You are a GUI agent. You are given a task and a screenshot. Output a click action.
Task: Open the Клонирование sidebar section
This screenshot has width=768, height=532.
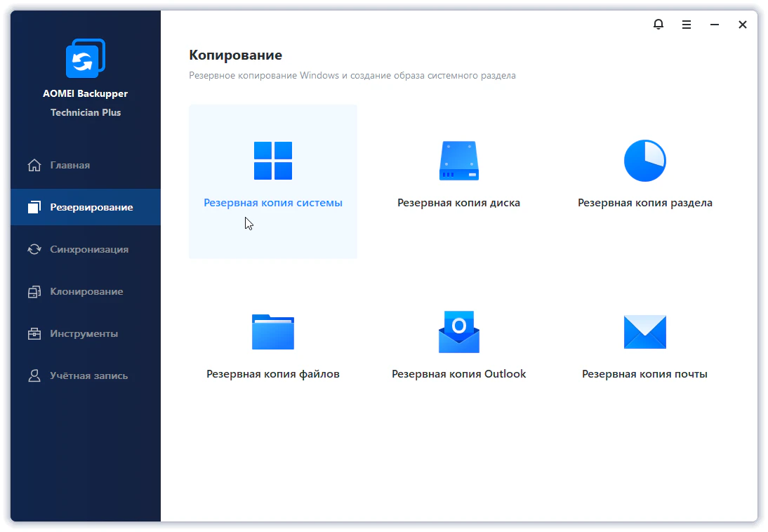coord(86,292)
